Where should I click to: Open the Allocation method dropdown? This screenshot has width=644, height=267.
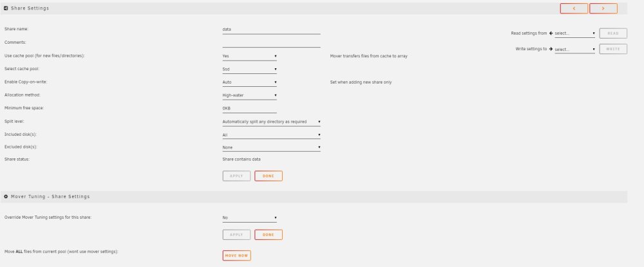[249, 96]
